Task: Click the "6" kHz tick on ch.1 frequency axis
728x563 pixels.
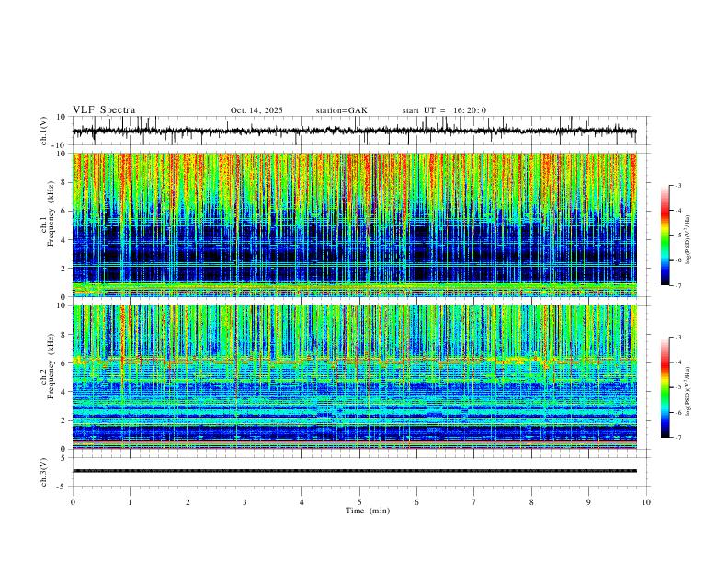Action: pyautogui.click(x=63, y=211)
